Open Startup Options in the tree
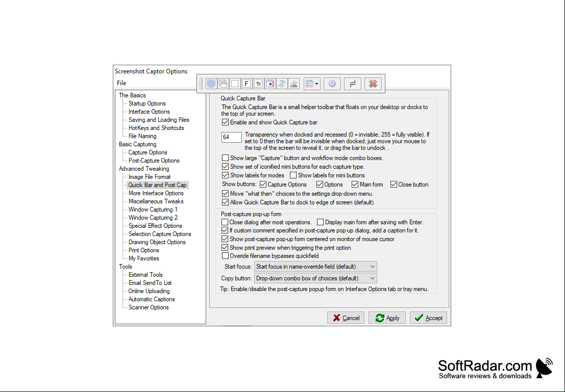The width and height of the screenshot is (565, 392). pyautogui.click(x=147, y=103)
